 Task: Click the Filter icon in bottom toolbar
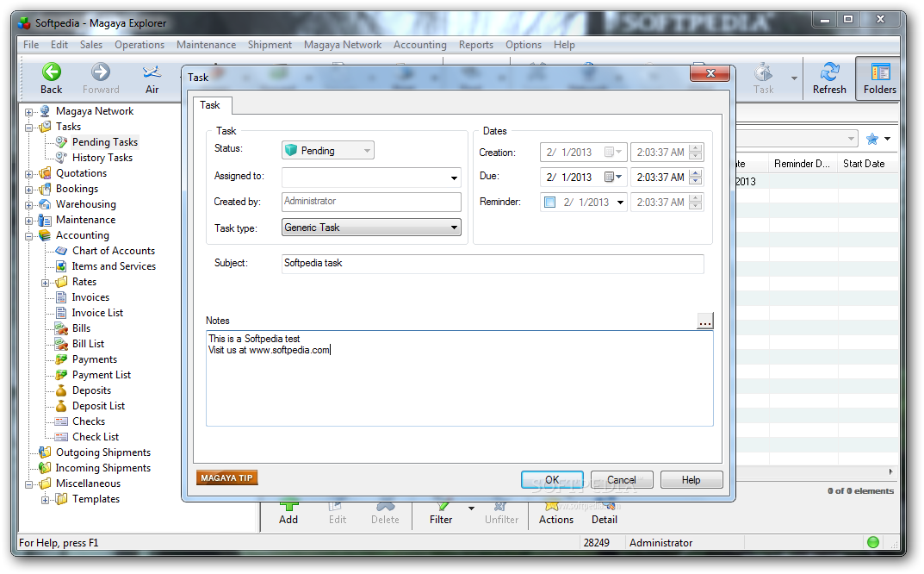(x=441, y=513)
